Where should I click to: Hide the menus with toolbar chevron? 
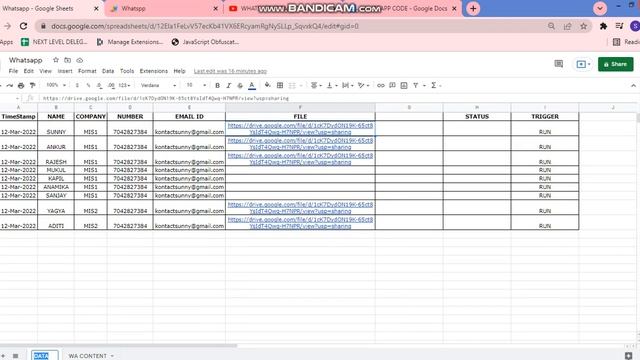pos(633,86)
